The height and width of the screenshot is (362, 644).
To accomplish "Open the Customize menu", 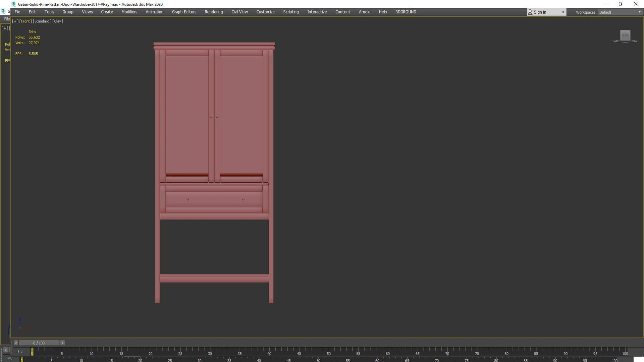I will click(265, 12).
